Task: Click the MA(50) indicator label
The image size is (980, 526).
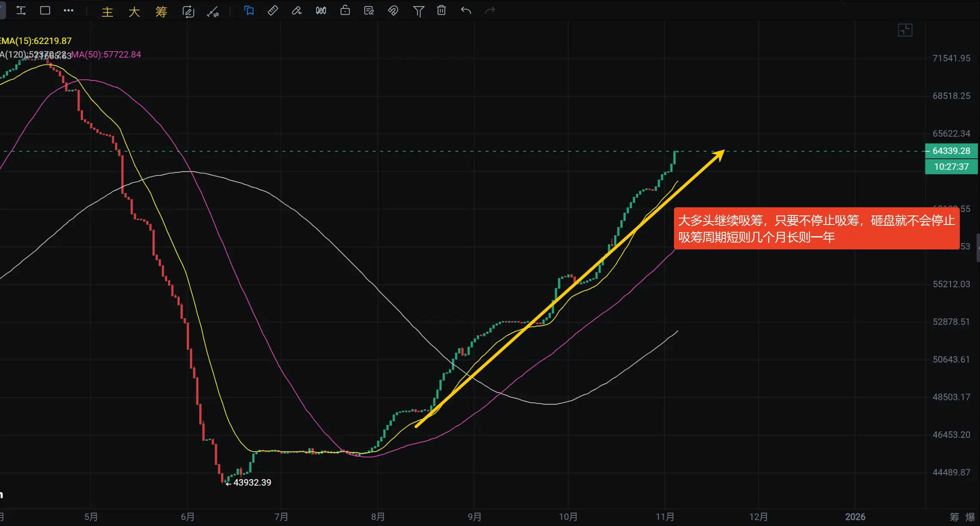Action: (106, 55)
